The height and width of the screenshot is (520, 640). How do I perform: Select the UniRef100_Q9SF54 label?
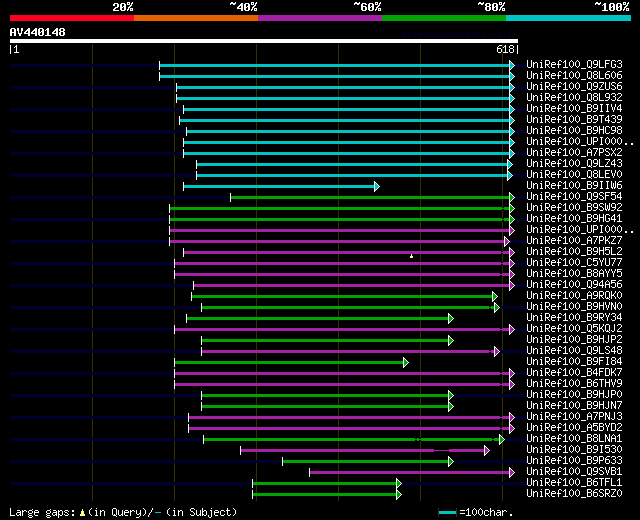(574, 197)
